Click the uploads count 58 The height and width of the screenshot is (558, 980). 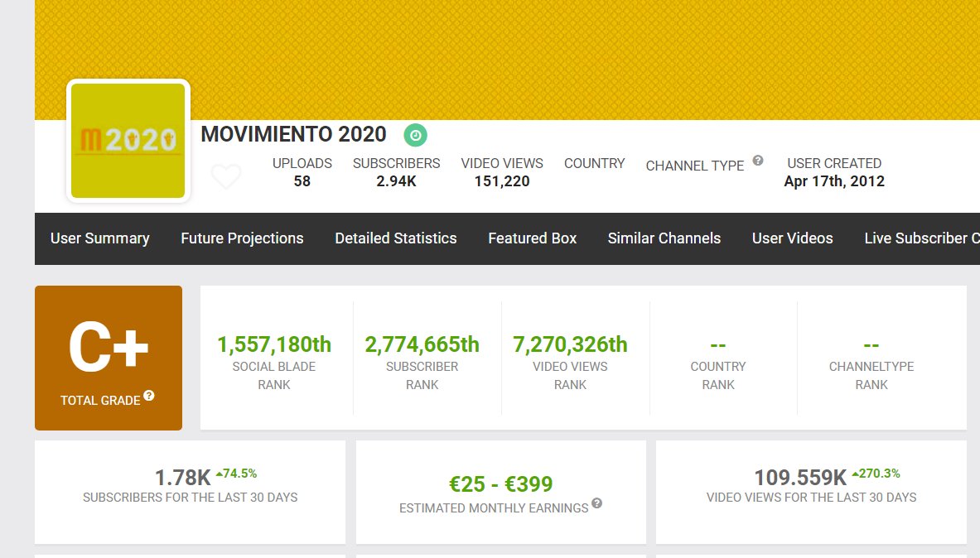(302, 181)
